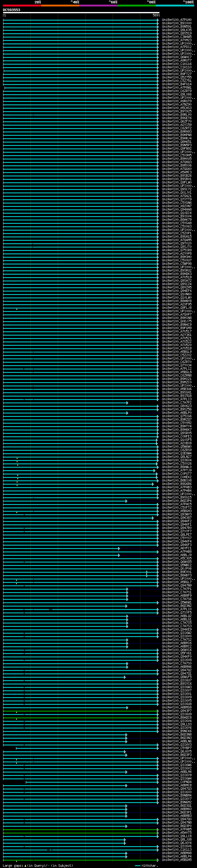Select hit label UniRef100_O80623

[177, 406]
